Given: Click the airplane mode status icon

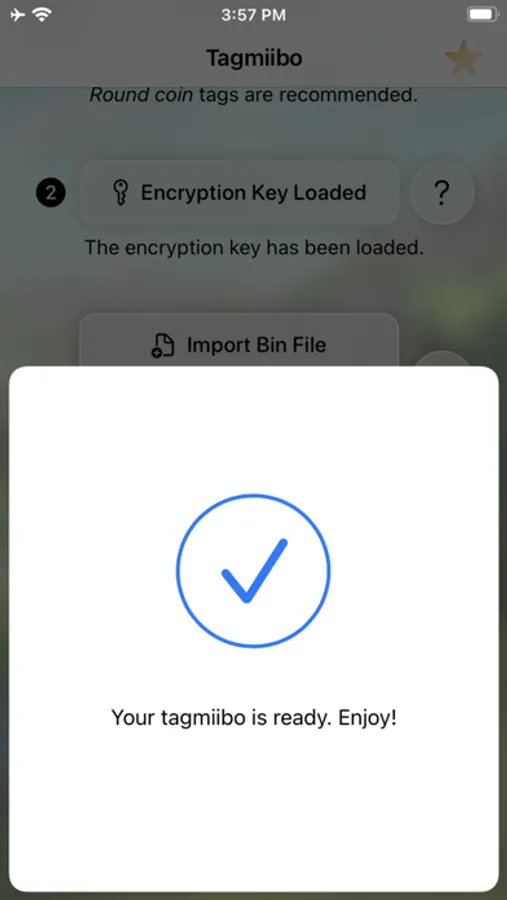Looking at the screenshot, I should [x=18, y=15].
